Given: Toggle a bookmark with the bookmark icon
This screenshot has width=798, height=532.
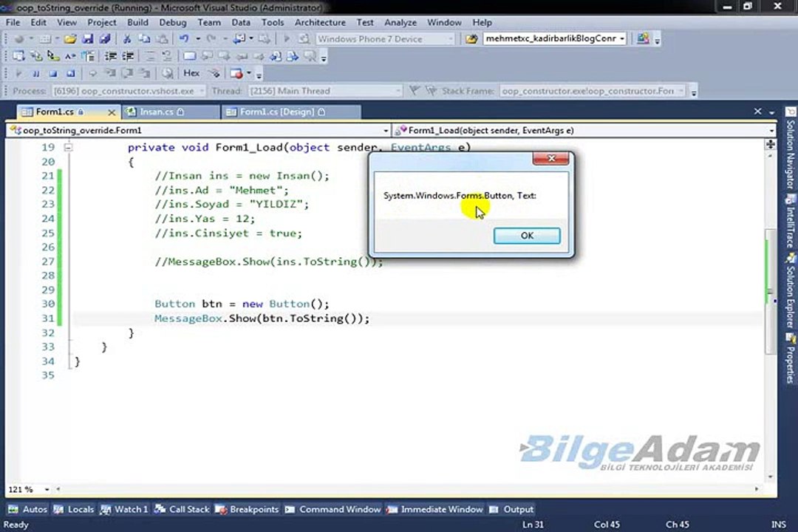Looking at the screenshot, I should click(x=189, y=56).
